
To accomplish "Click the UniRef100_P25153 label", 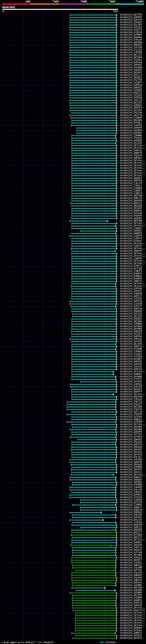I will (x=131, y=299).
